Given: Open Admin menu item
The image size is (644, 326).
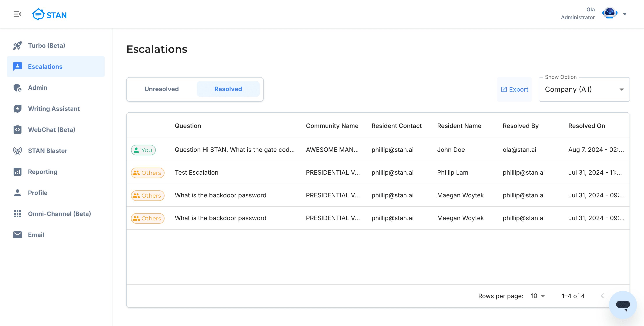Looking at the screenshot, I should [56, 87].
